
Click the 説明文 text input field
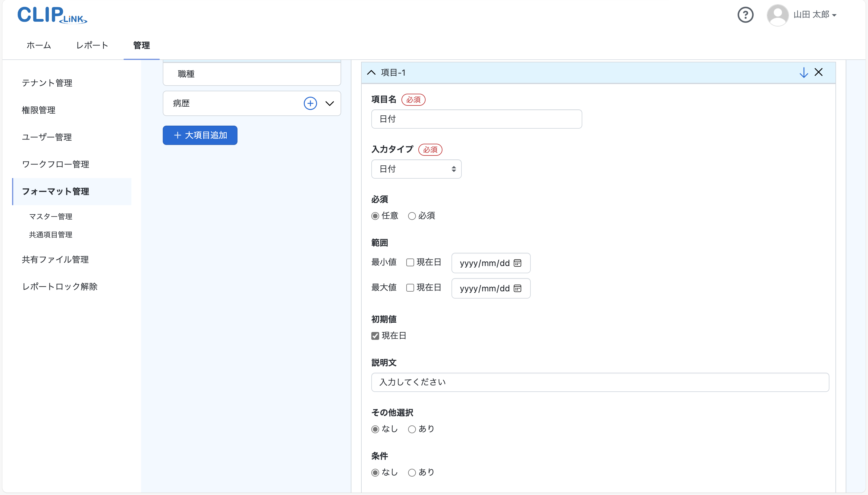[x=600, y=382]
